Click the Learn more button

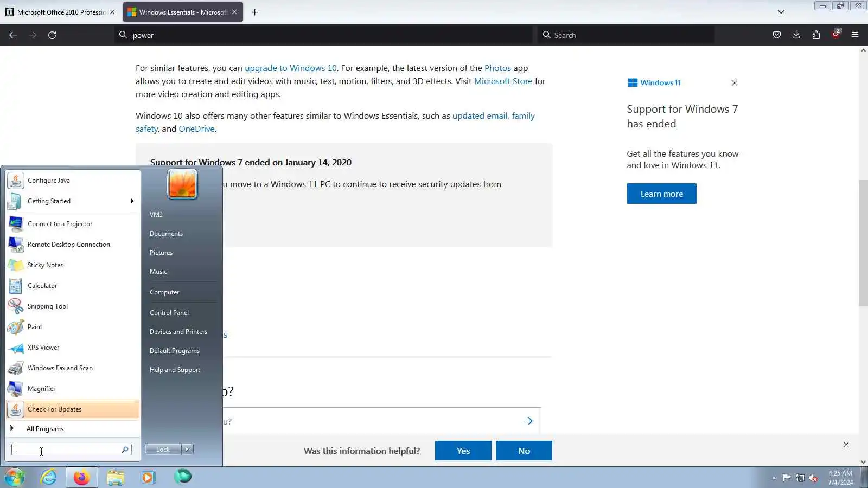662,194
